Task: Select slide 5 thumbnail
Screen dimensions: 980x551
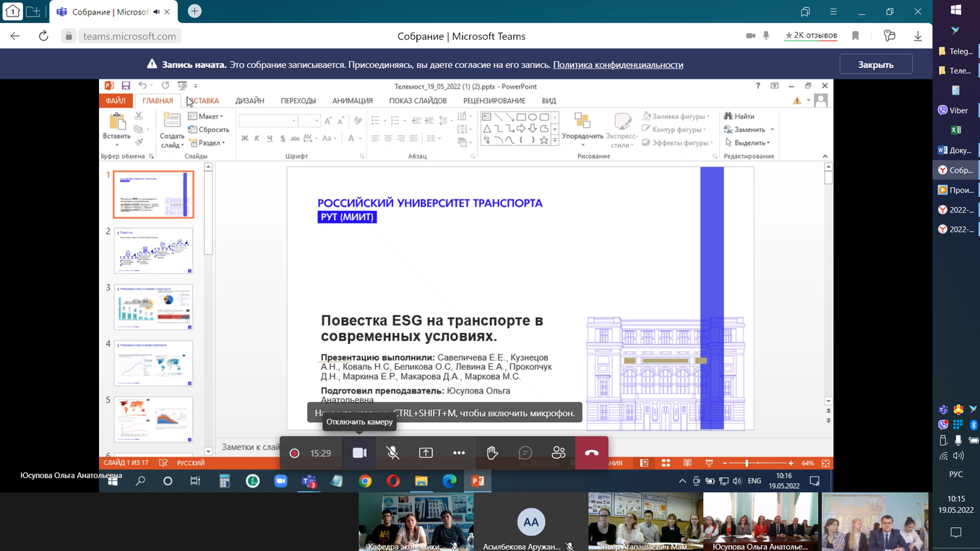Action: pyautogui.click(x=153, y=420)
